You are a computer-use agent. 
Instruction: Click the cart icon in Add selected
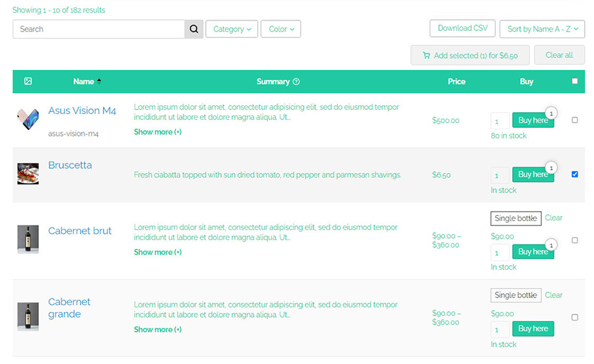point(426,55)
